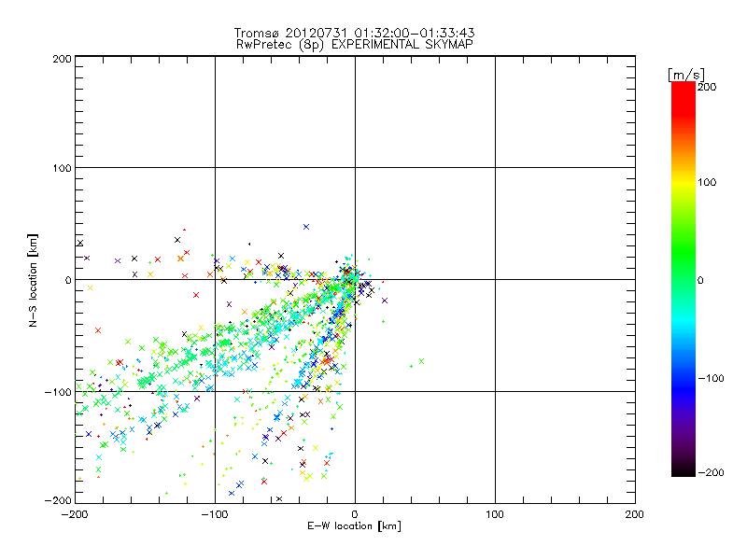This screenshot has width=747, height=560.
Task: Click the -100 tick label on the vertical axis
Action: pos(58,392)
